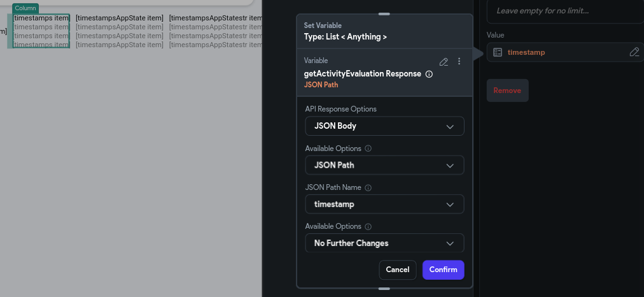Image resolution: width=644 pixels, height=297 pixels.
Task: Open the JSON Body dropdown
Action: coord(384,126)
